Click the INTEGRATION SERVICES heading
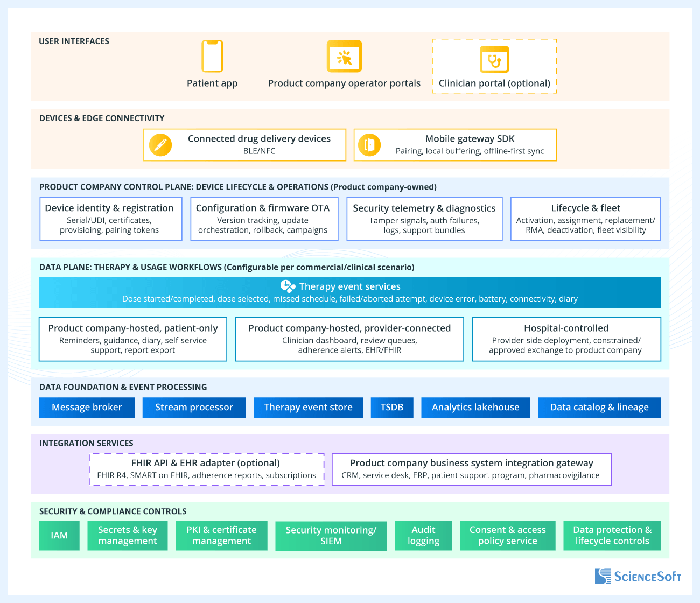This screenshot has height=603, width=700. [x=86, y=443]
